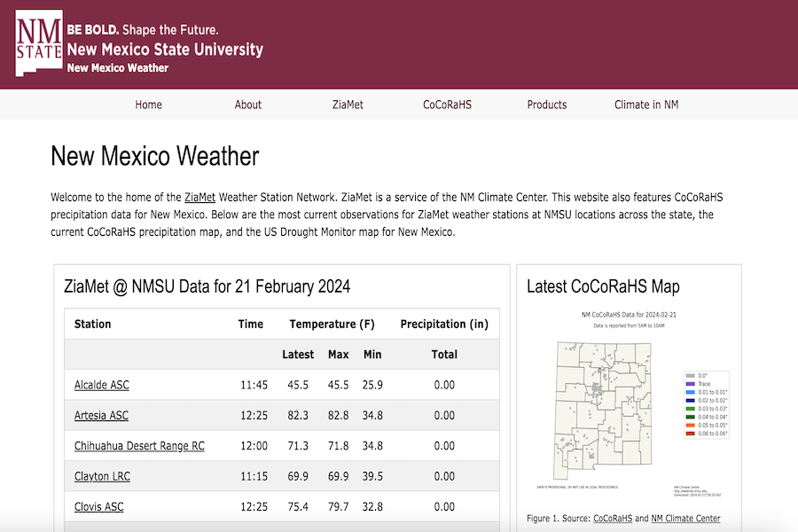The width and height of the screenshot is (798, 532).
Task: Open the Clayton LRC station link
Action: (102, 476)
